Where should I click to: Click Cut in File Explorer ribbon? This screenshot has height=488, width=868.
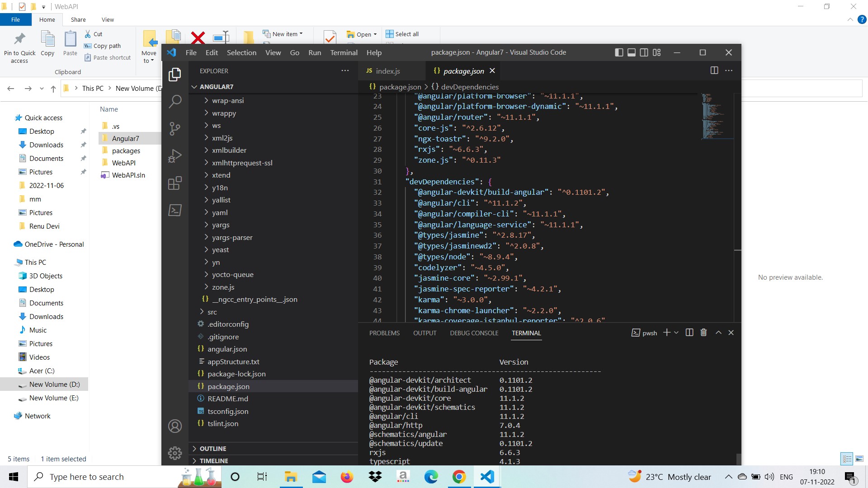pos(94,34)
